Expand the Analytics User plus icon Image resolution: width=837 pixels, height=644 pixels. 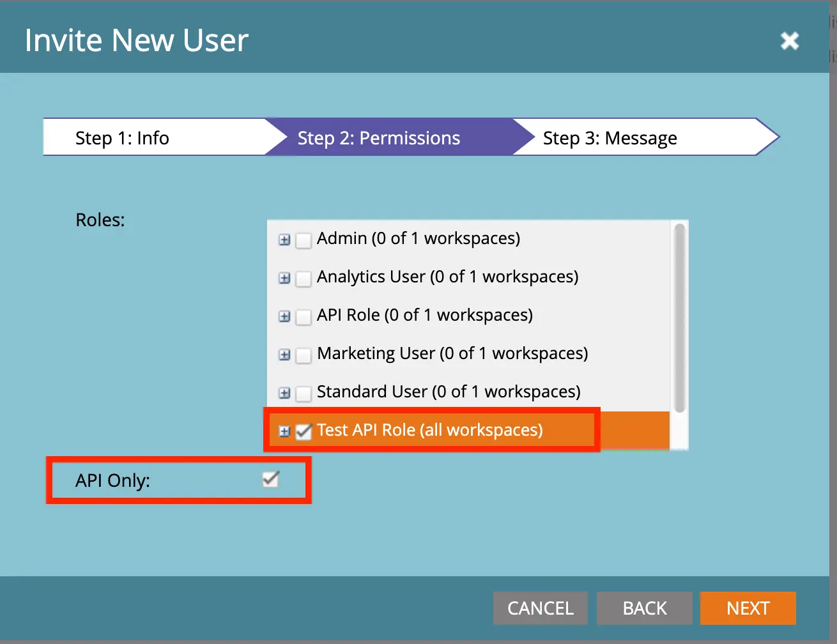point(284,278)
